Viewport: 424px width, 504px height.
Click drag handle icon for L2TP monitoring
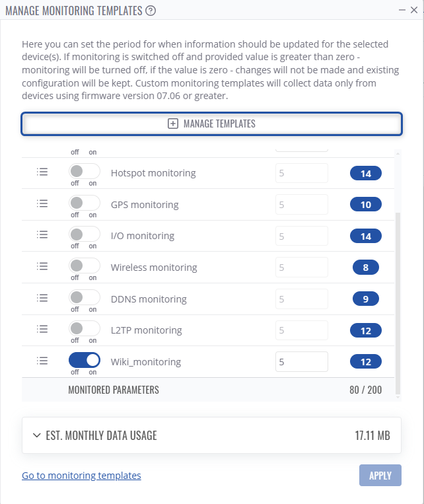tap(42, 329)
